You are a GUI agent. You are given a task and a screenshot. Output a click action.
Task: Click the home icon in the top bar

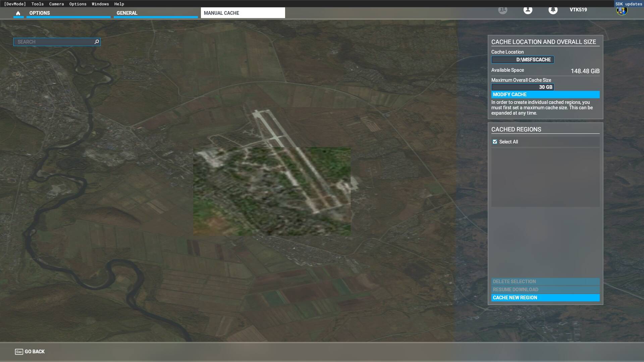pos(18,13)
